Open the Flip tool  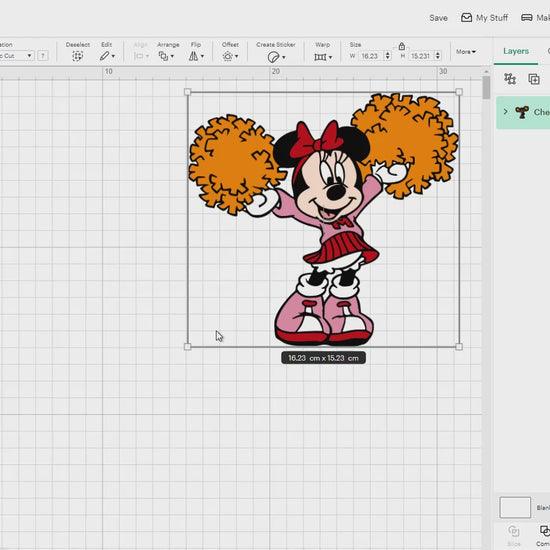pyautogui.click(x=193, y=56)
